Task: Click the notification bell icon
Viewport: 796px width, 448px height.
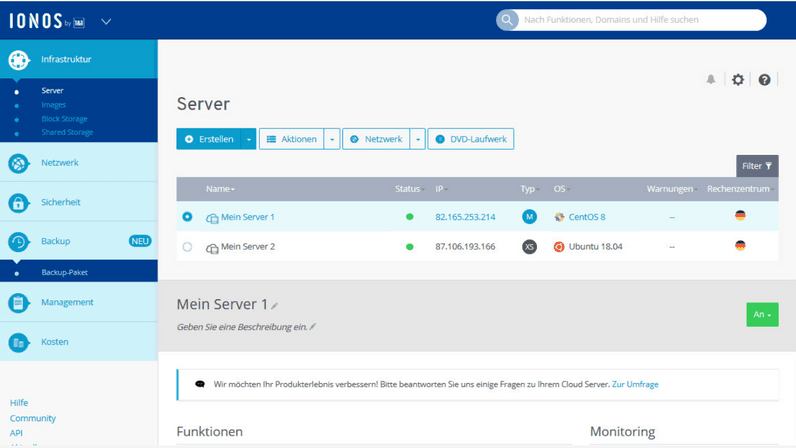Action: coord(711,80)
